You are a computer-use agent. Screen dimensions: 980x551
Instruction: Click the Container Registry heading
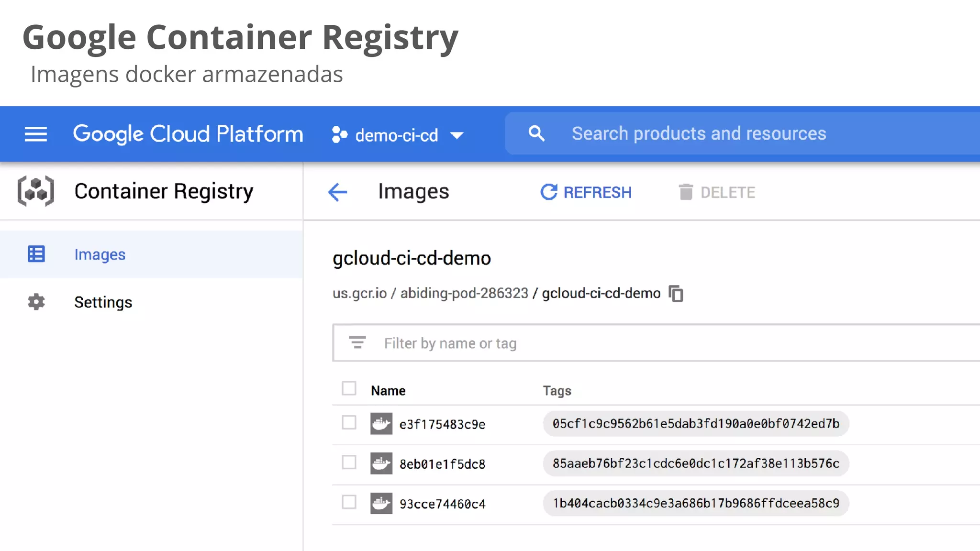(164, 191)
